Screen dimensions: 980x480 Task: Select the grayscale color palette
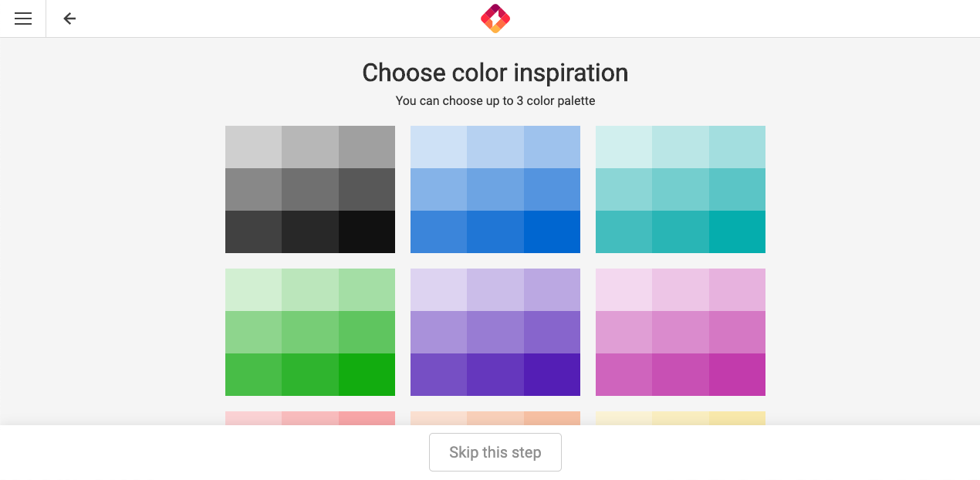click(309, 189)
